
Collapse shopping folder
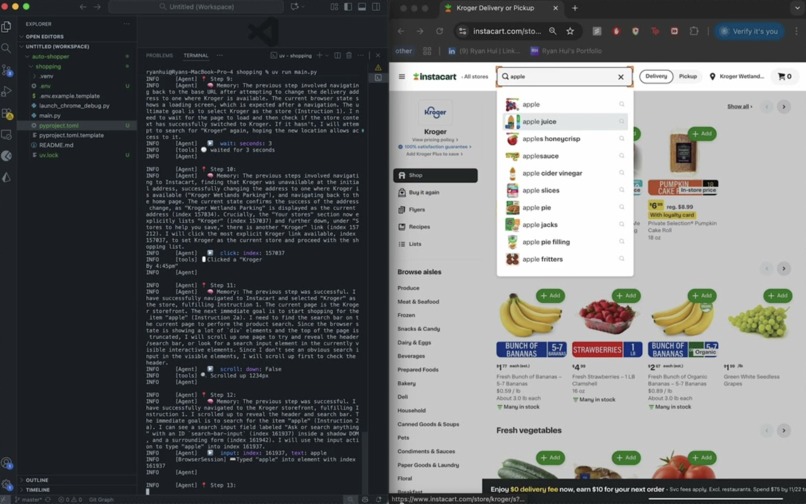tap(48, 66)
